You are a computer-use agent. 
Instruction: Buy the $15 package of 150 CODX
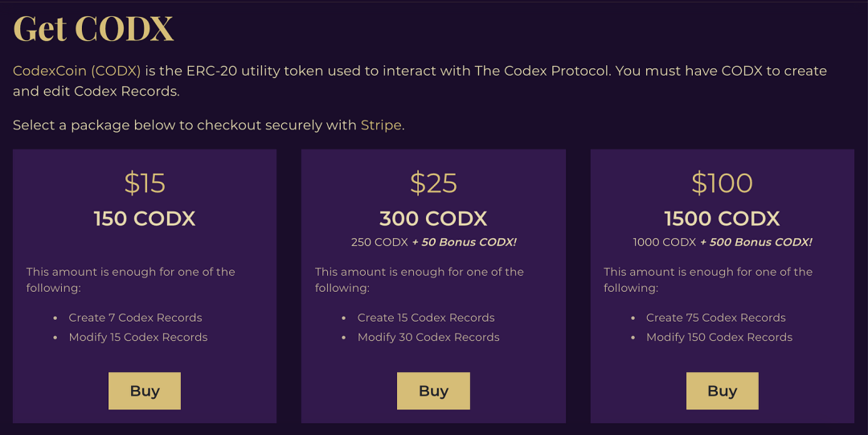tap(145, 391)
